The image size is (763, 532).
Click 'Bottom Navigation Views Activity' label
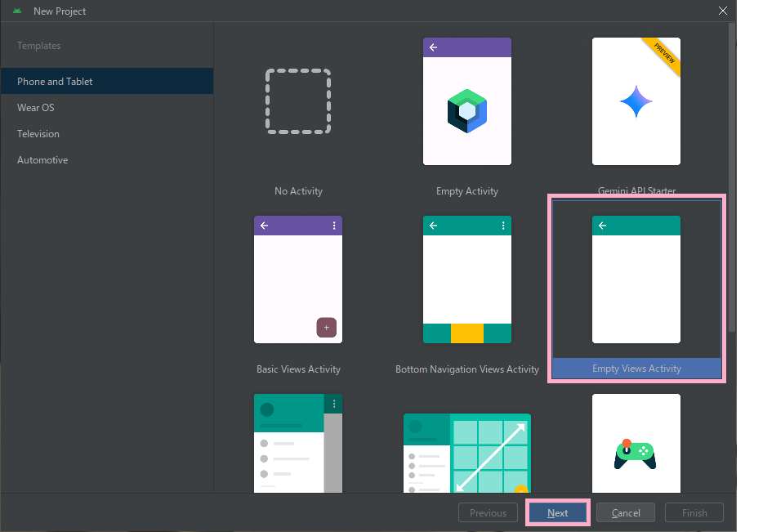[467, 369]
